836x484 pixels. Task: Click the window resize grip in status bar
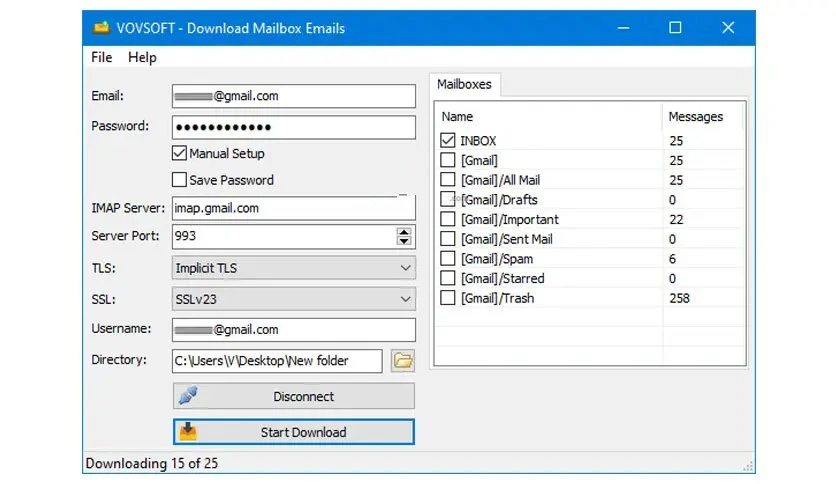tap(749, 466)
